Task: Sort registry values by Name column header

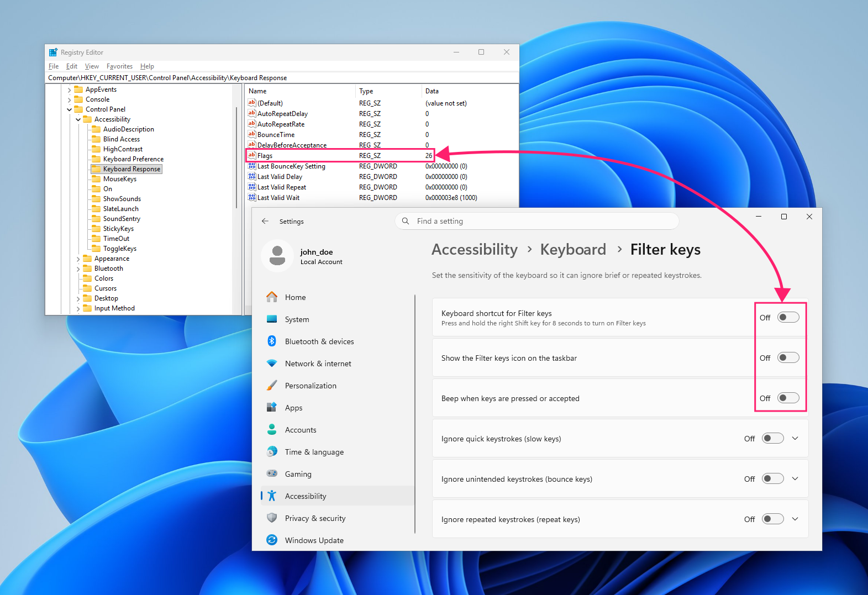Action: click(300, 91)
